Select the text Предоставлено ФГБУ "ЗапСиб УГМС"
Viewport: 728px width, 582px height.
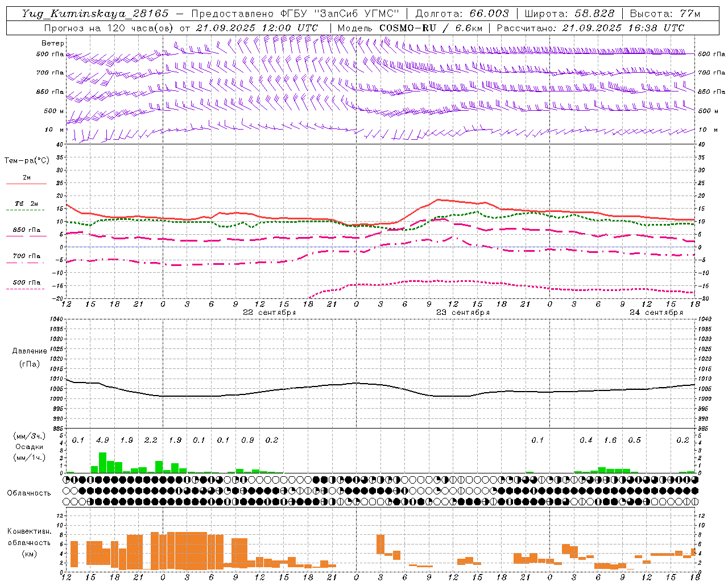point(295,14)
